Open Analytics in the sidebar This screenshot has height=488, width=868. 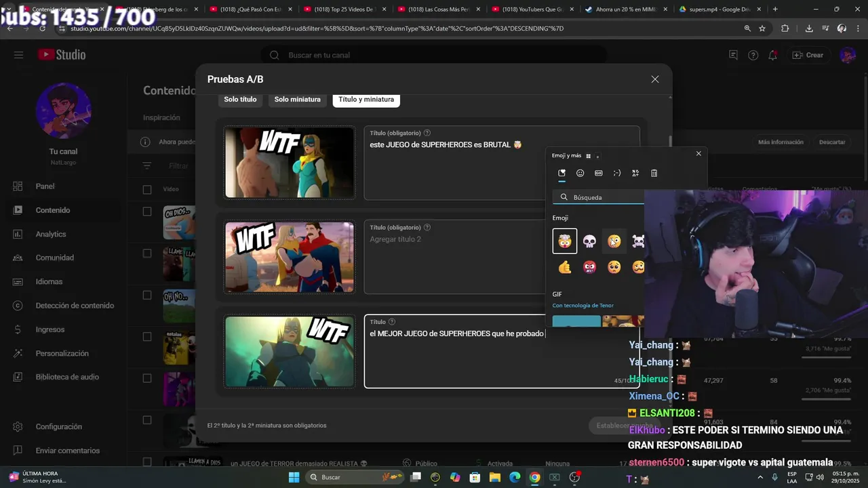[64, 234]
